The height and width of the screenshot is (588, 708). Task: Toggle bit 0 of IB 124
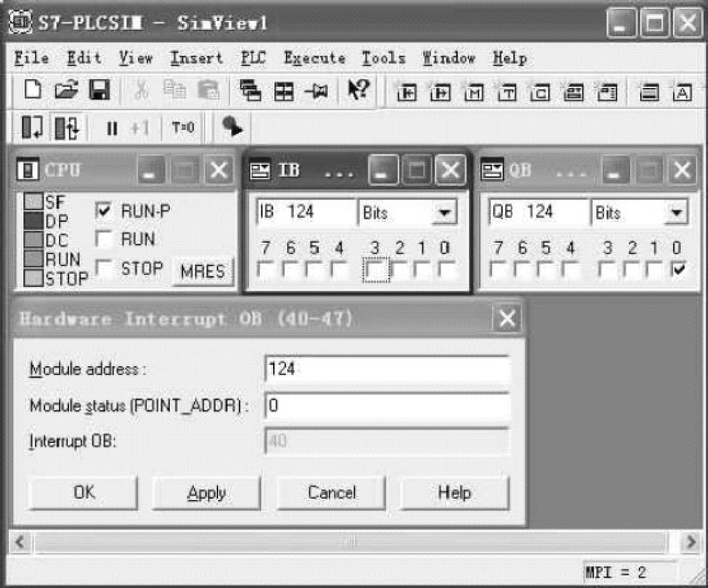coord(446,271)
